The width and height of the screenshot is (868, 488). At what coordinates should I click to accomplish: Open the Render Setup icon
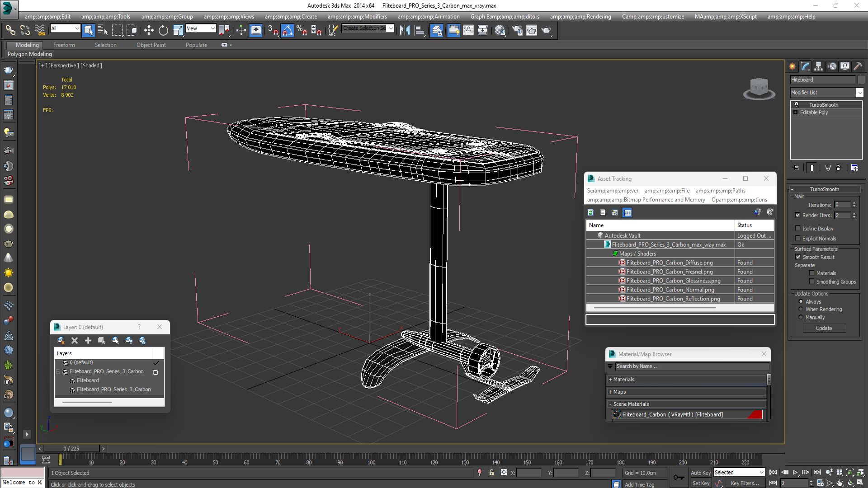(x=517, y=30)
